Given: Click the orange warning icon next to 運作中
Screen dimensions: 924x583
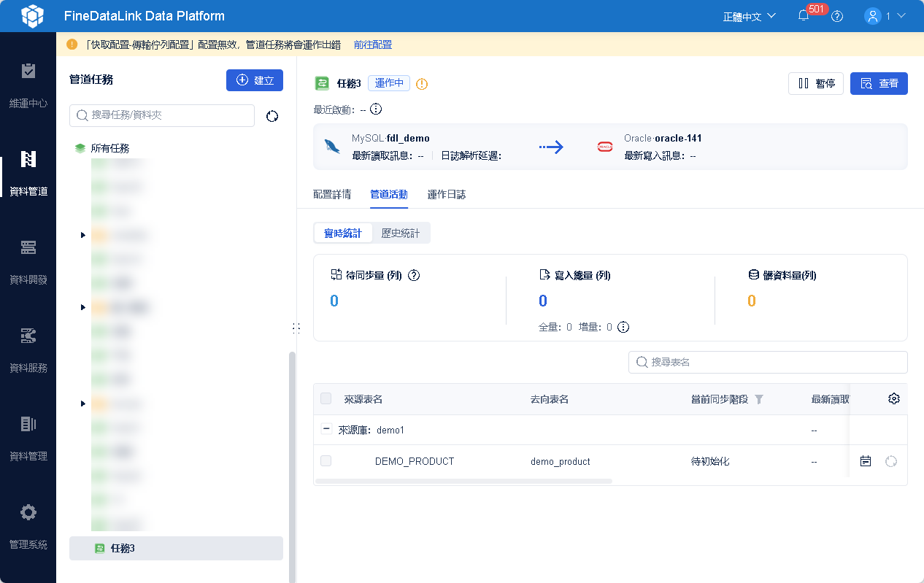Looking at the screenshot, I should click(422, 84).
